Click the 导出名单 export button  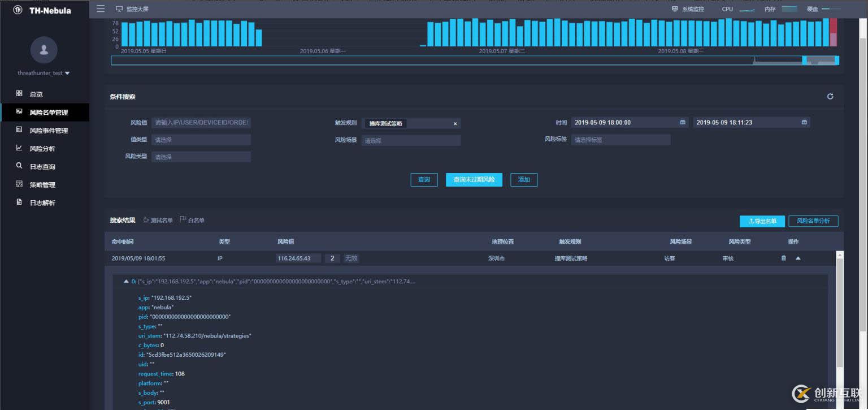point(762,221)
